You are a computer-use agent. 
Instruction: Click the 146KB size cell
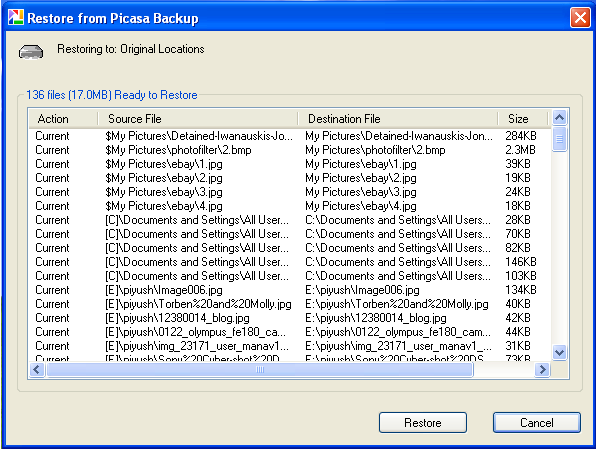click(521, 262)
